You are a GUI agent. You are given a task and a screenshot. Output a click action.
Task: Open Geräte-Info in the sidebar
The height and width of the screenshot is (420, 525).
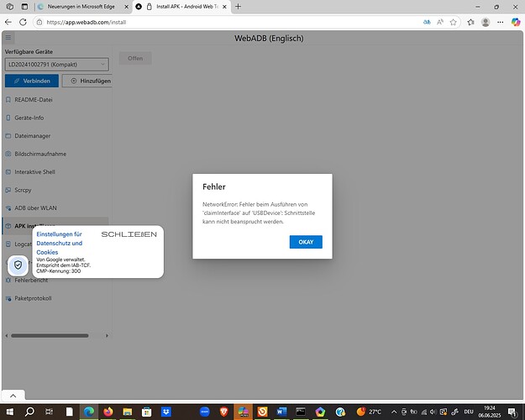(x=29, y=118)
